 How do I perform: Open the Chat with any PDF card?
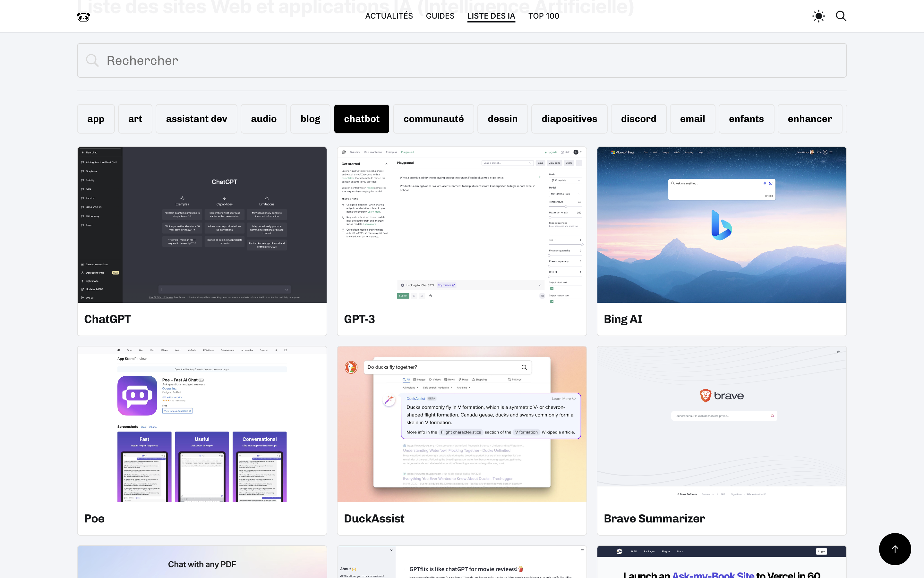click(202, 562)
